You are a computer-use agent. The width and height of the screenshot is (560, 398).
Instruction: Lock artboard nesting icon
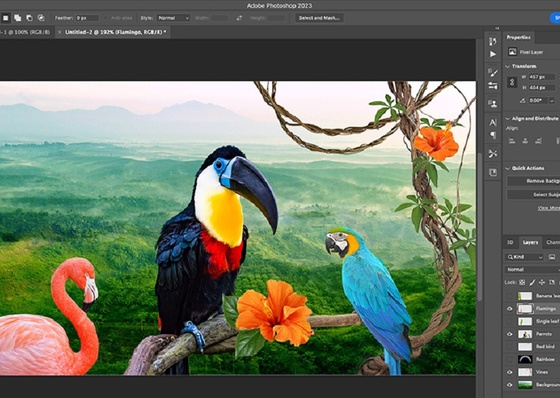click(x=552, y=282)
